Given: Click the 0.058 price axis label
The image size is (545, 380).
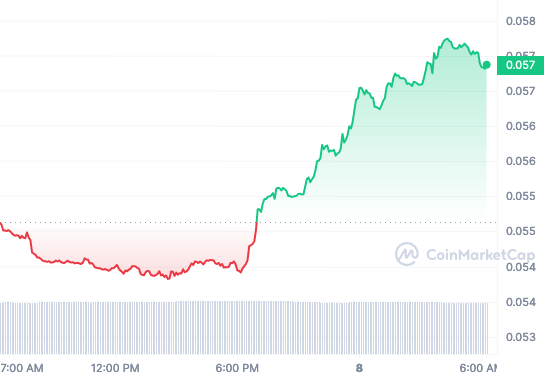Looking at the screenshot, I should [x=521, y=21].
